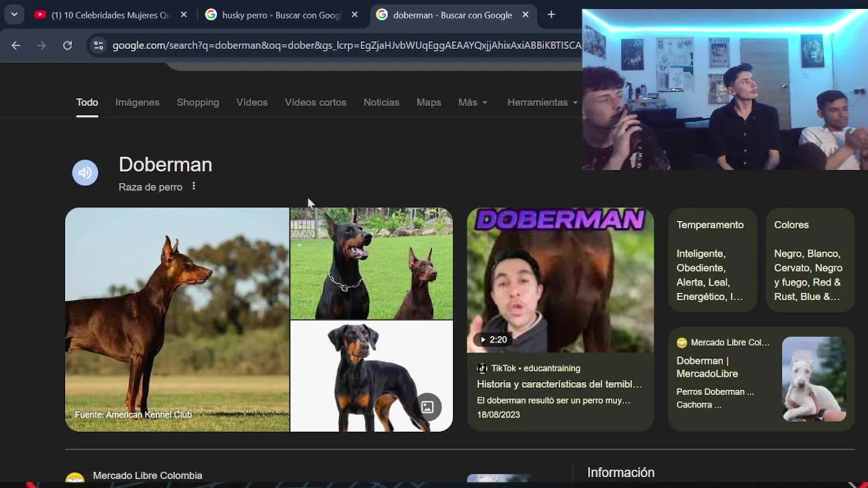Open a new browser tab
Image resolution: width=868 pixels, height=488 pixels.
551,15
